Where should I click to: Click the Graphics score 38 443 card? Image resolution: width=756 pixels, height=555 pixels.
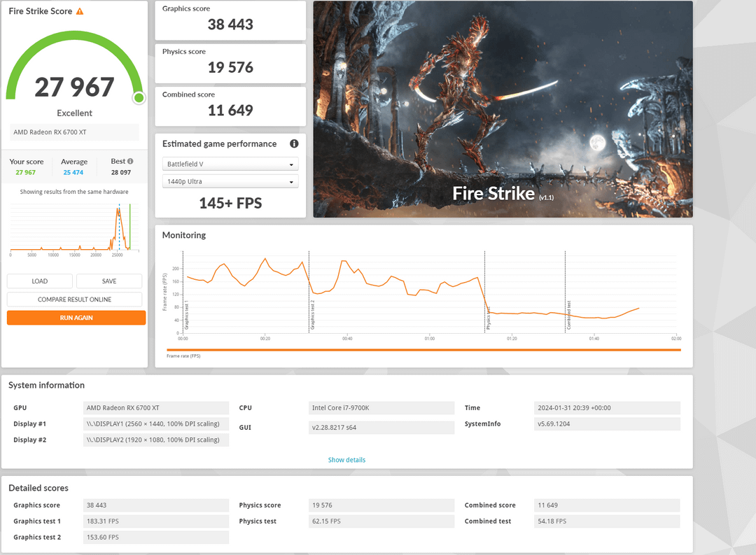(230, 20)
